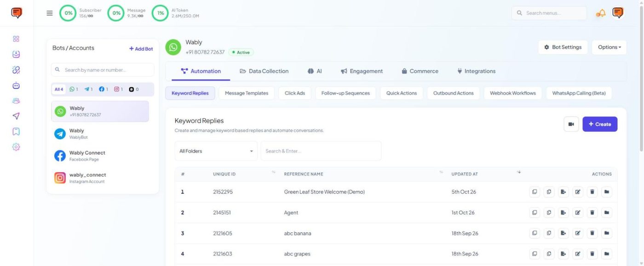644x266 pixels.
Task: Open the All Folders dropdown
Action: [x=216, y=151]
